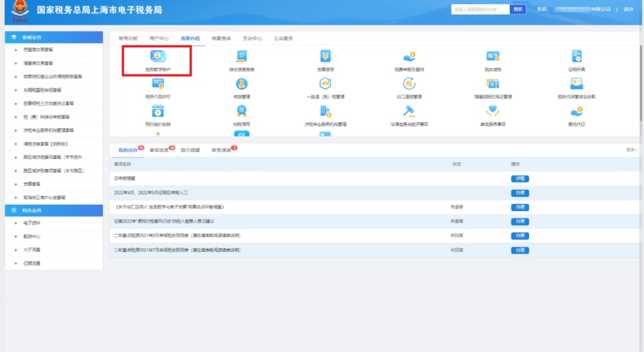Click 详情 button for 应申报提醒
The height and width of the screenshot is (352, 644).
(519, 179)
